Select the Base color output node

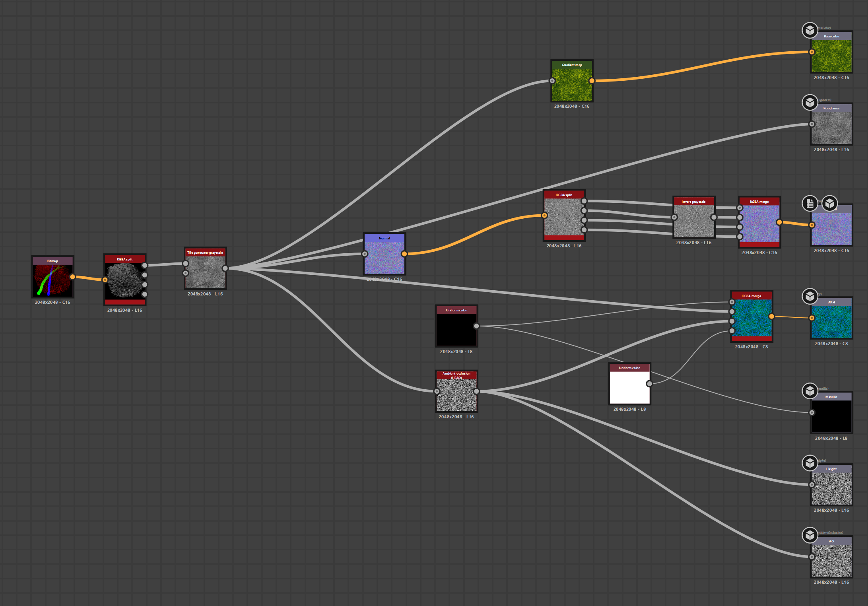click(831, 52)
